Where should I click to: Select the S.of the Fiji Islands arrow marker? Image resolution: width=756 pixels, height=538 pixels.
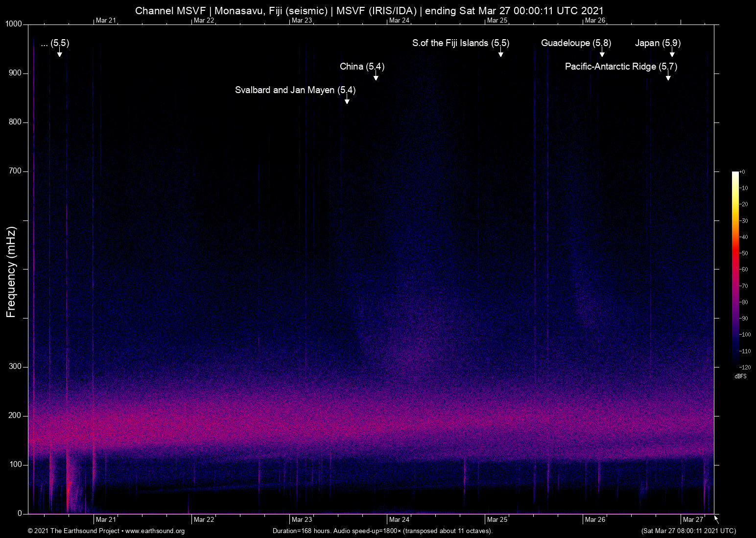click(x=501, y=55)
